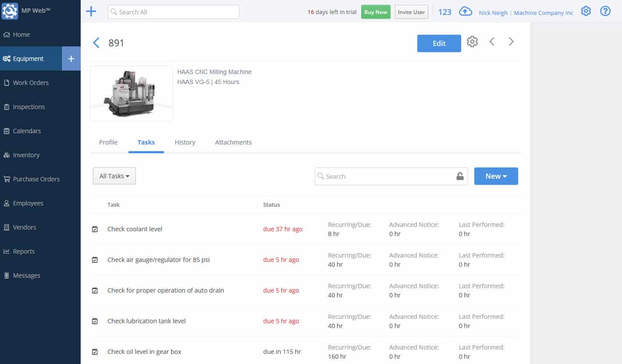
Task: View the Calendars section
Action: click(27, 131)
